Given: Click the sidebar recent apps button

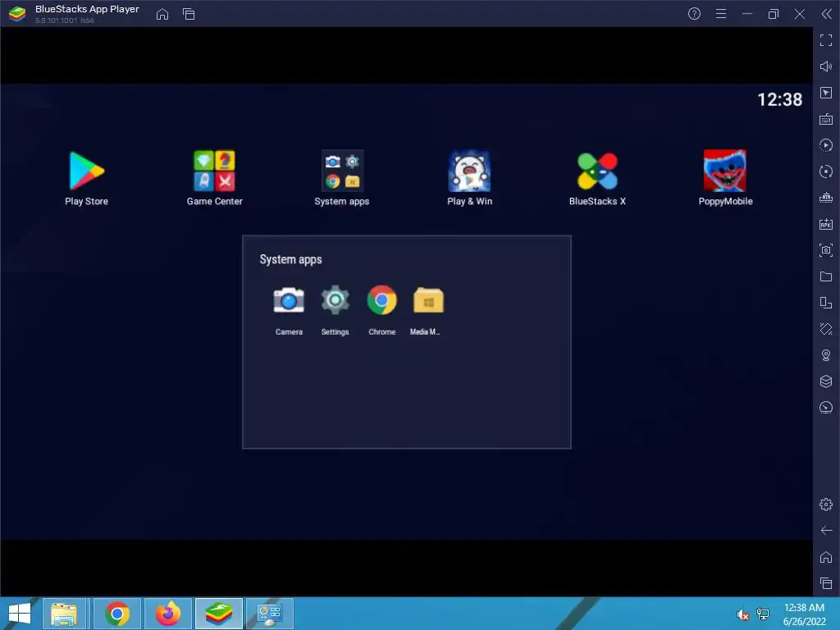Looking at the screenshot, I should click(826, 583).
